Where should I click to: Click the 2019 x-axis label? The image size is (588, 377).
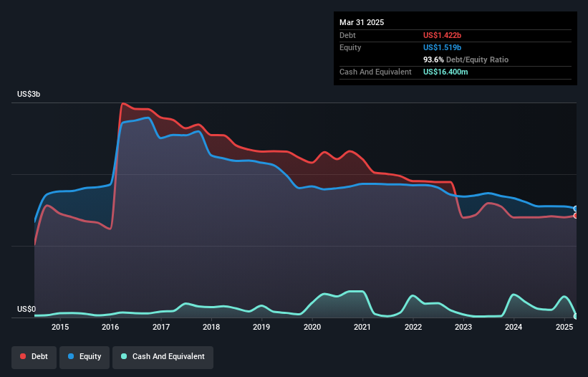pyautogui.click(x=261, y=327)
